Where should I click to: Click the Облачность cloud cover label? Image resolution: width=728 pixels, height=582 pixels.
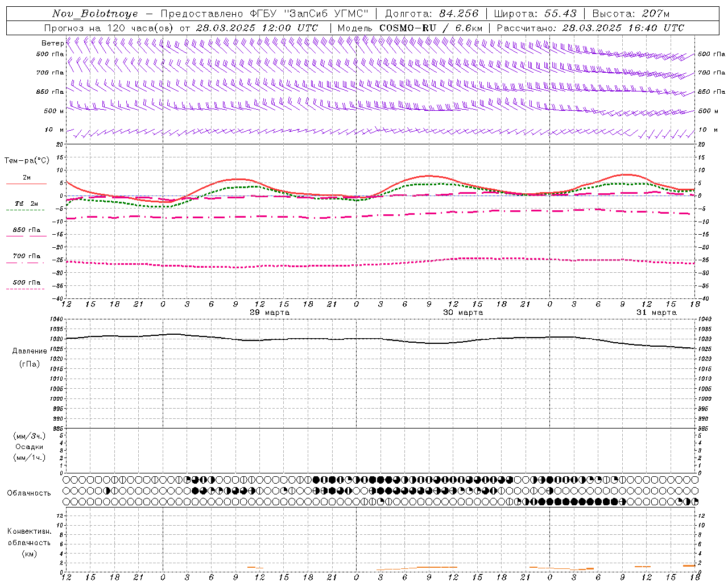point(29,493)
